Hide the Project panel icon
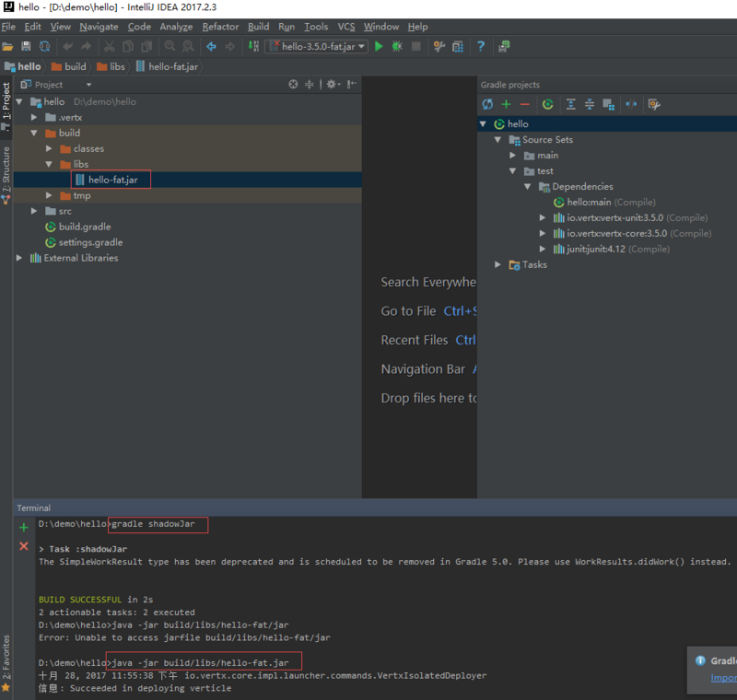Image resolution: width=737 pixels, height=700 pixels. coord(352,84)
